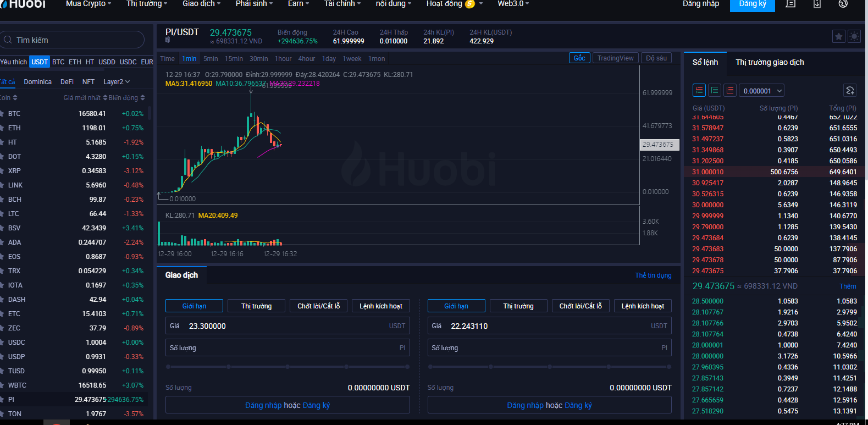
Task: Click sell order price 31.000010
Action: pyautogui.click(x=707, y=172)
